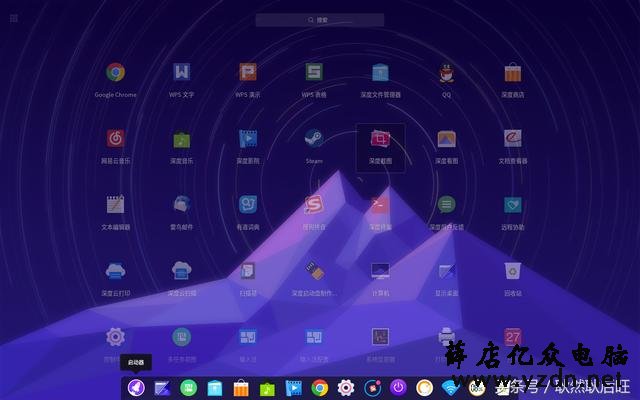Launch WPS 演示 presentation app
This screenshot has height=400, width=640.
click(248, 73)
